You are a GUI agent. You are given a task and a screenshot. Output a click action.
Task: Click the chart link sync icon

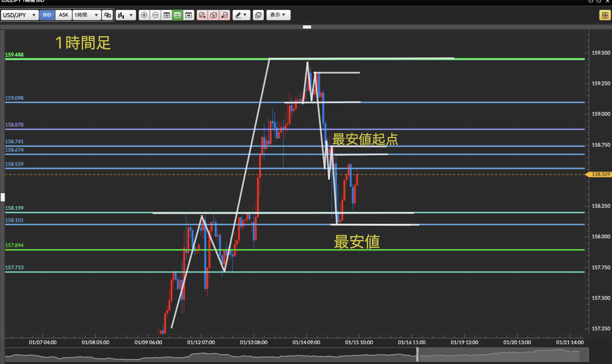[x=108, y=15]
